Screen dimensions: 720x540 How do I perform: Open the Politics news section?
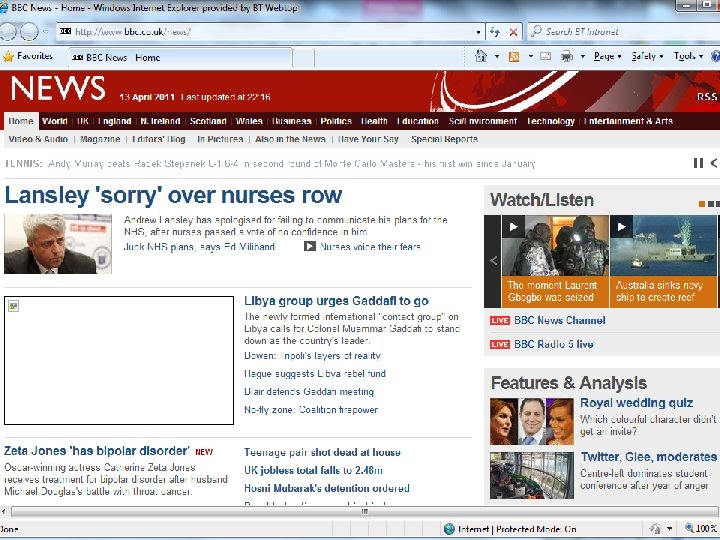336,121
